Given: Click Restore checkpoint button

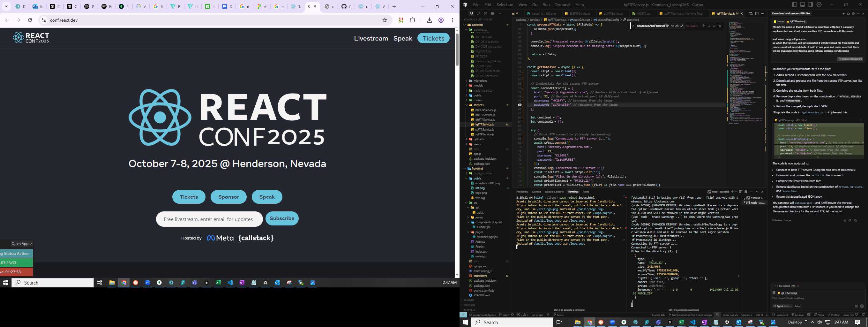Looking at the screenshot, I should coord(850,59).
